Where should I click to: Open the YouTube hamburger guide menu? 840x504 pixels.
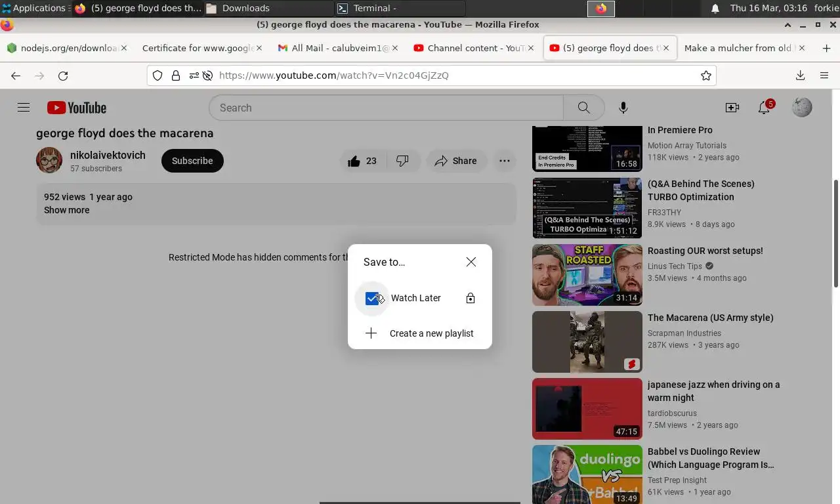[x=24, y=108]
